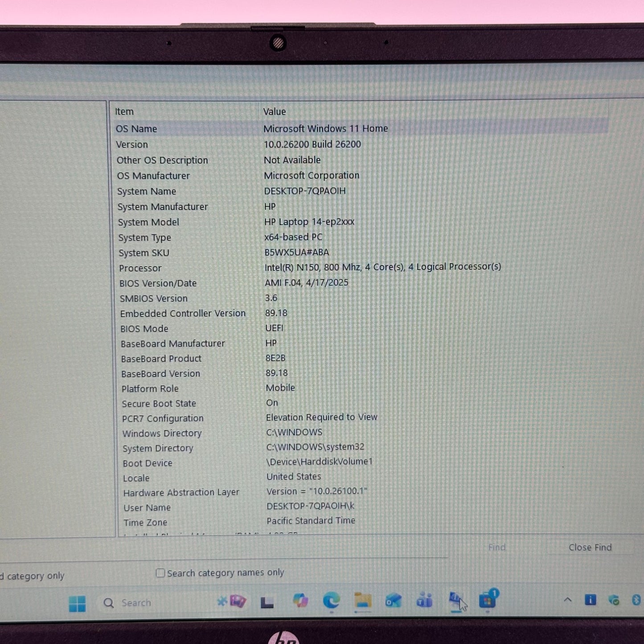Click the System Information taskbar icon

(456, 600)
